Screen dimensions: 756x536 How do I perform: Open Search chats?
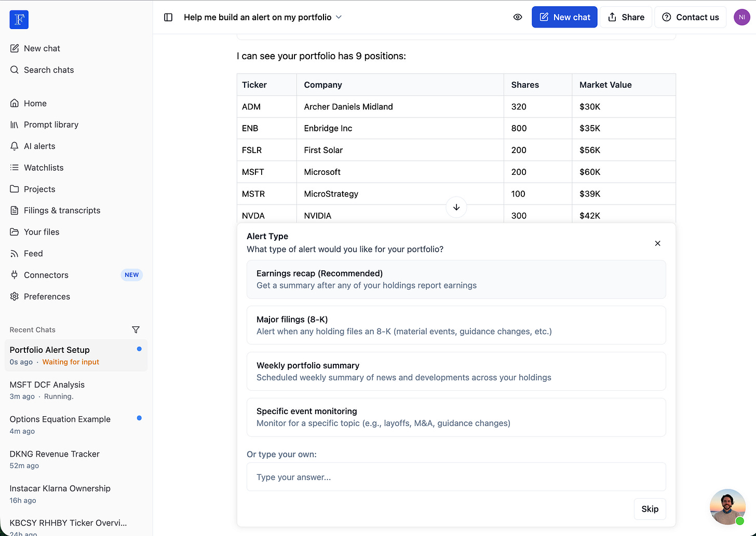click(x=49, y=70)
